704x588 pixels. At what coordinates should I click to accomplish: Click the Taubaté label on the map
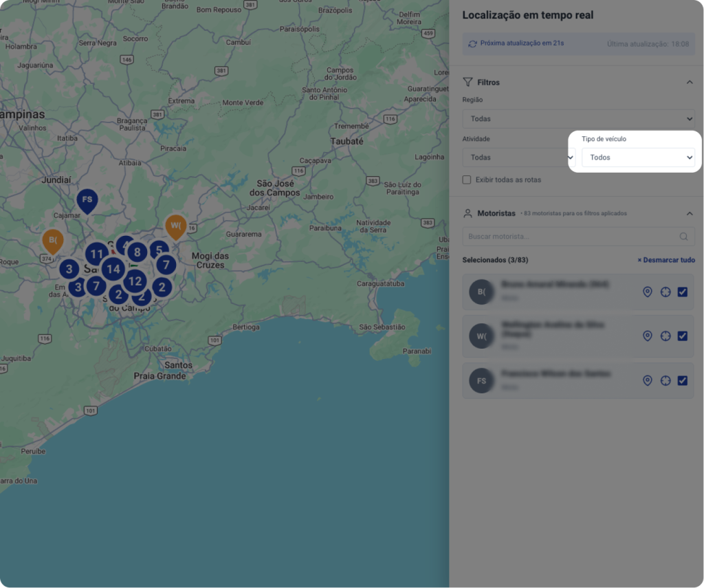pos(346,142)
